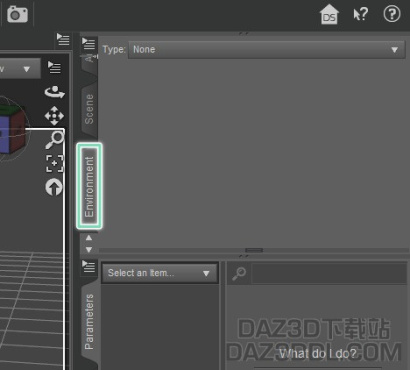Image resolution: width=410 pixels, height=370 pixels.
Task: Select the pan viewport control
Action: (x=54, y=116)
